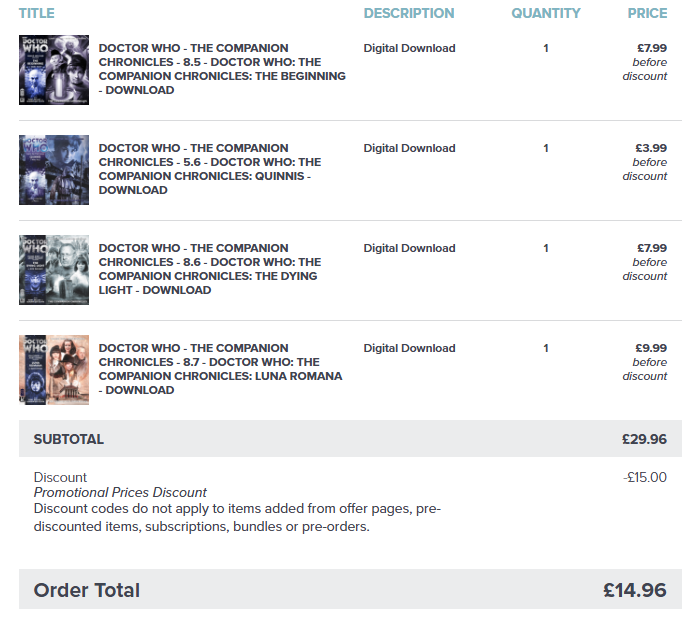This screenshot has width=695, height=629.
Task: Open The Dying Light cover thumbnail
Action: click(54, 270)
